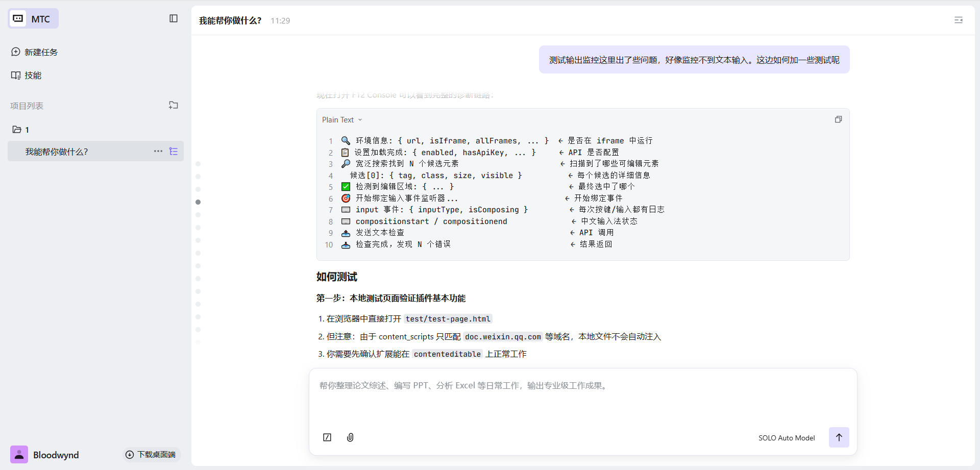Viewport: 980px width, 470px height.
Task: Open Bloodwynd user profile
Action: click(x=45, y=455)
